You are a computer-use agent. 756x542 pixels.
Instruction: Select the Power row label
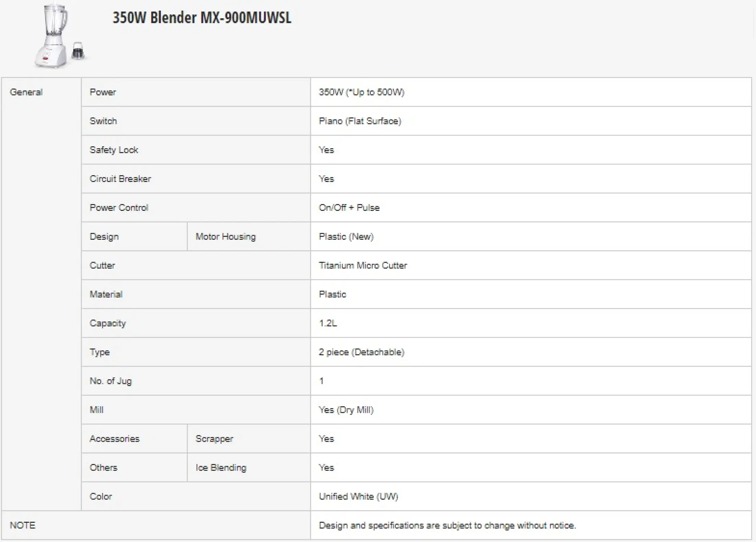coord(103,92)
